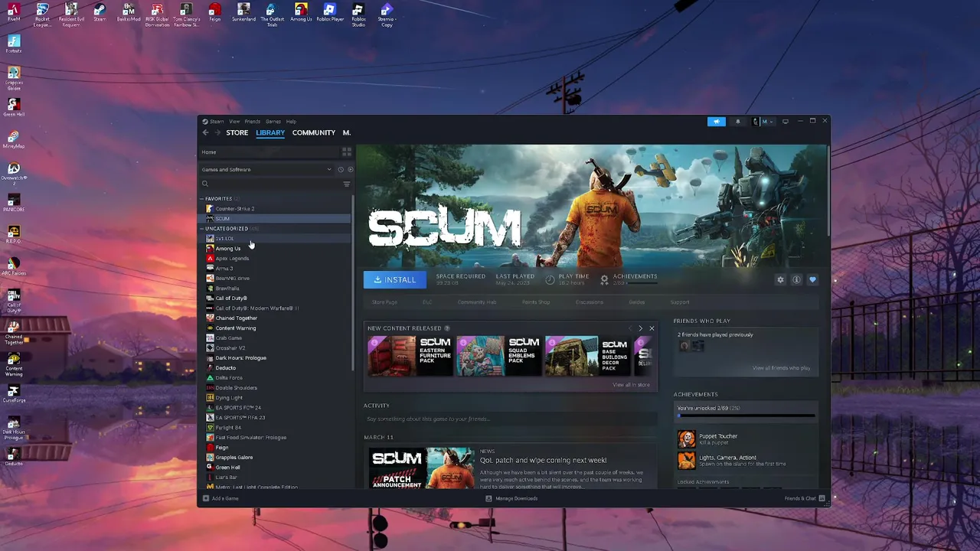Switch library to grid collections view icon
Image resolution: width=980 pixels, height=551 pixels.
pyautogui.click(x=347, y=152)
